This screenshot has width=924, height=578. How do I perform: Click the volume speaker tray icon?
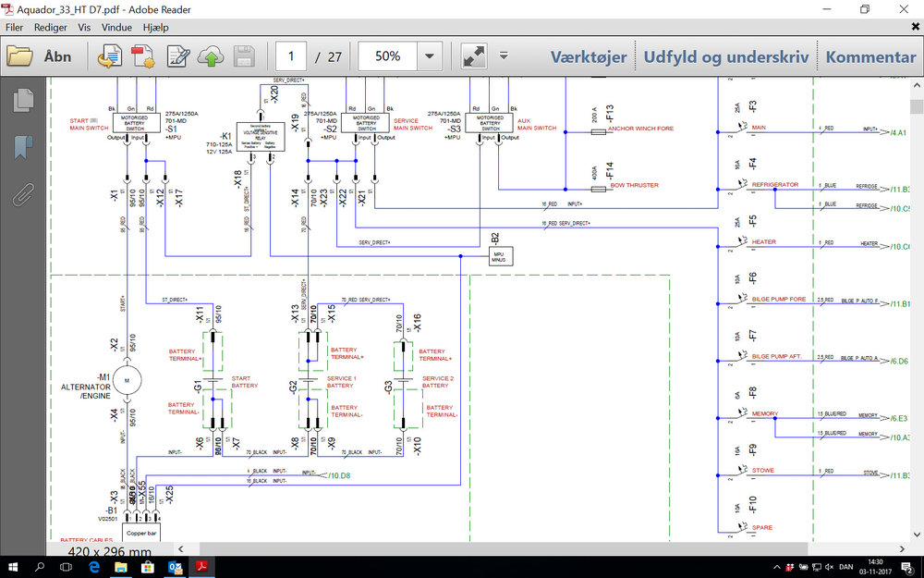pyautogui.click(x=830, y=568)
